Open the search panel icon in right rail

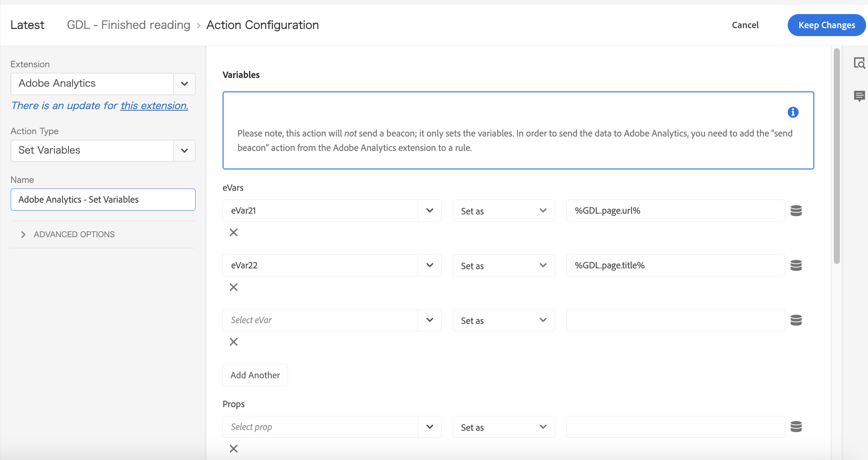pyautogui.click(x=859, y=63)
